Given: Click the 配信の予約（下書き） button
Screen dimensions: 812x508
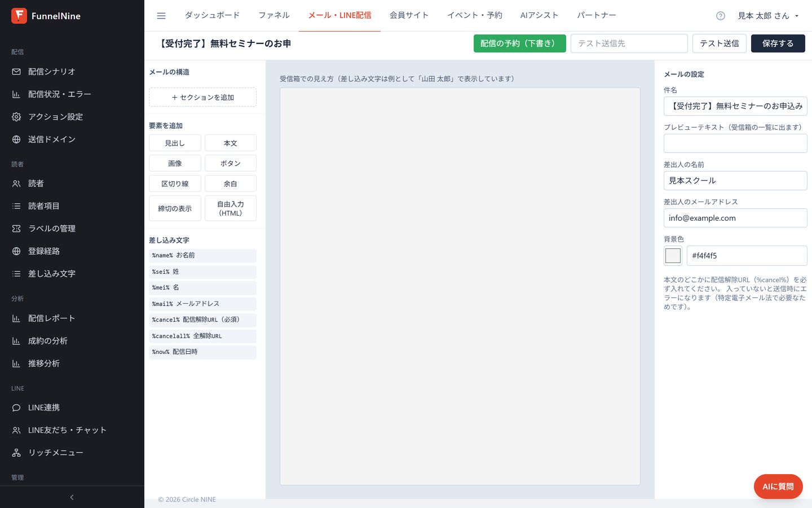Looking at the screenshot, I should click(x=520, y=43).
